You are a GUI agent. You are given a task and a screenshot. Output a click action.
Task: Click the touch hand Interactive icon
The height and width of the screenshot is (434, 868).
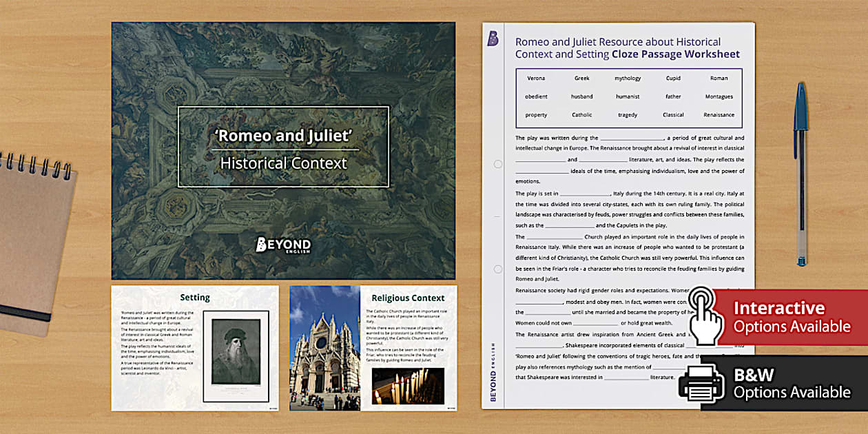click(705, 316)
